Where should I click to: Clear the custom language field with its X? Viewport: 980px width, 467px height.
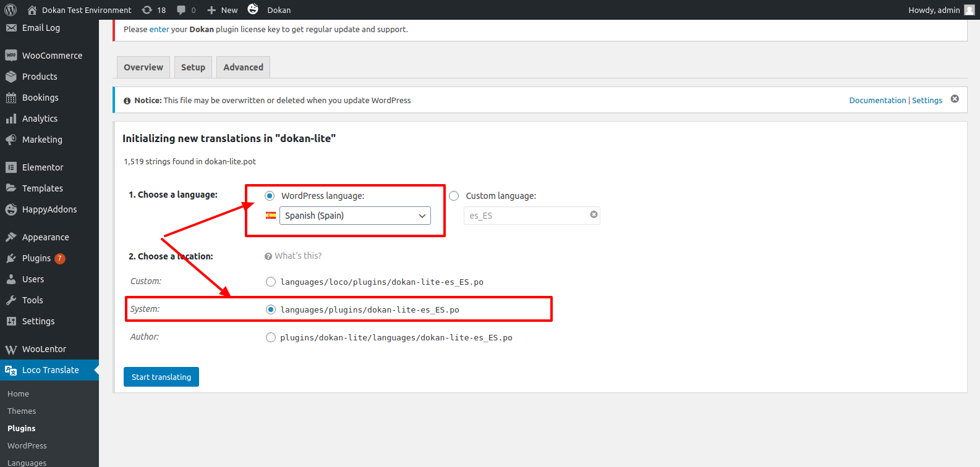tap(594, 214)
